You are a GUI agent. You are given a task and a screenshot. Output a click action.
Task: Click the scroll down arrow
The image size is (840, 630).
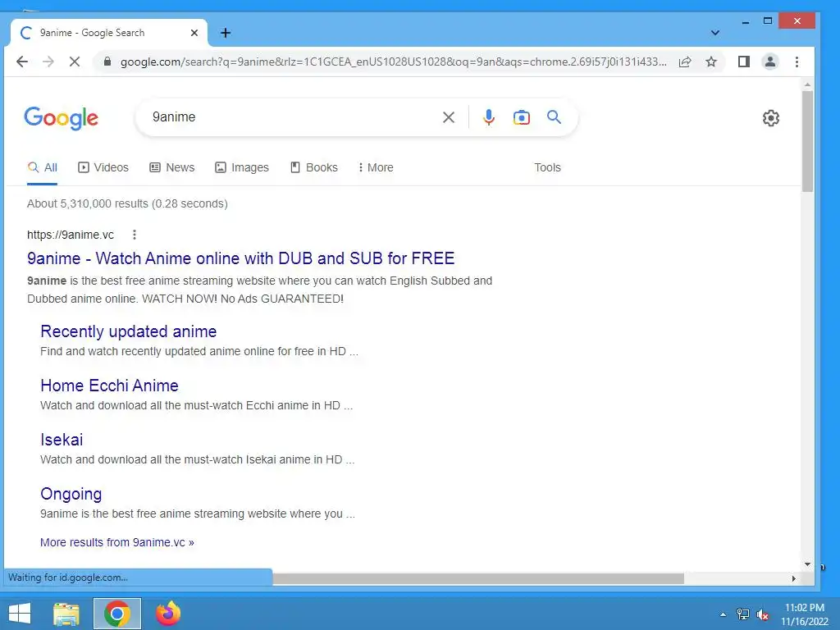(807, 564)
